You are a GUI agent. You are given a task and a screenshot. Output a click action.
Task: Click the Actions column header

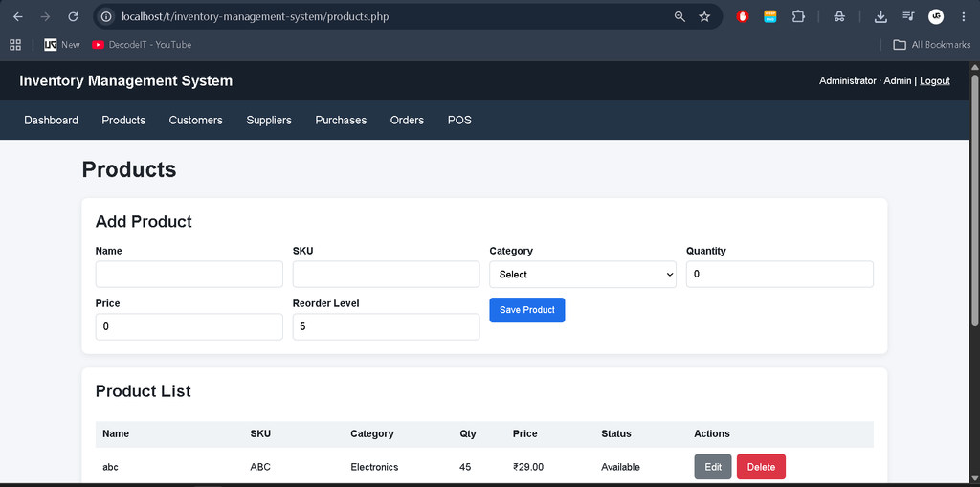[x=711, y=433]
